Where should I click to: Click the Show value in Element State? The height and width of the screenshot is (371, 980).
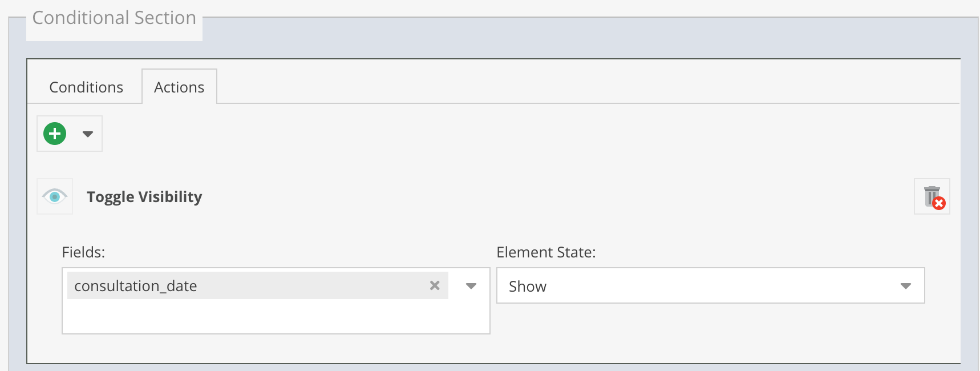coord(528,287)
